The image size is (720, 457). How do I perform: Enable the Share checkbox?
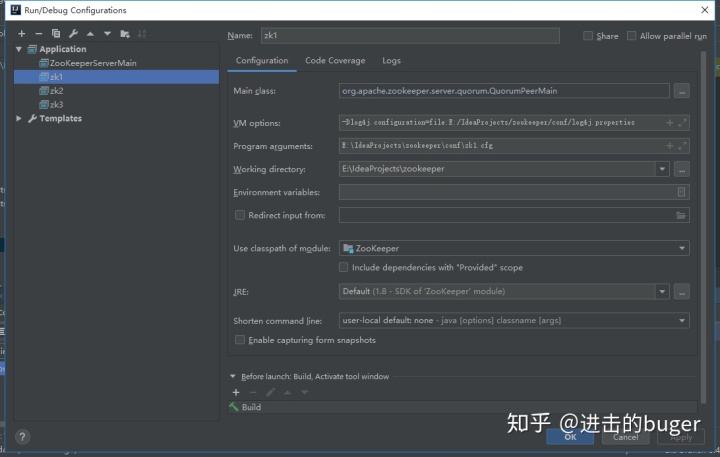pyautogui.click(x=588, y=36)
